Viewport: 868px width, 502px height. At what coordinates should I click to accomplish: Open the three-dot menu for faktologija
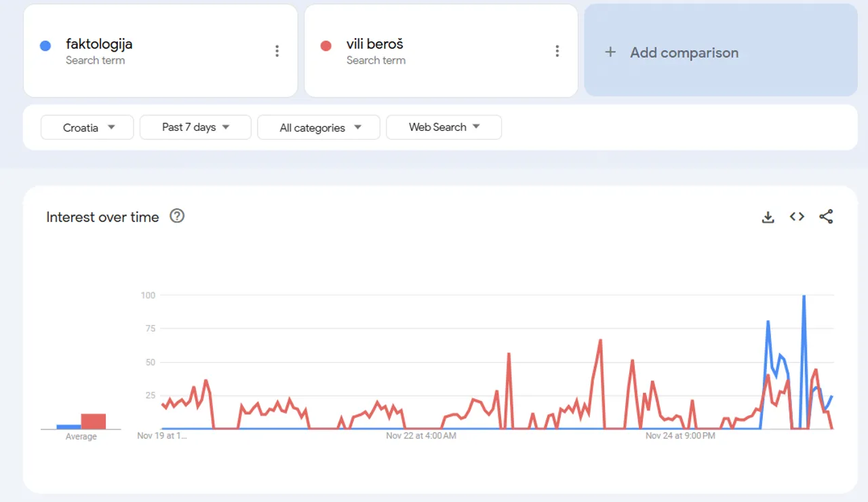point(277,51)
